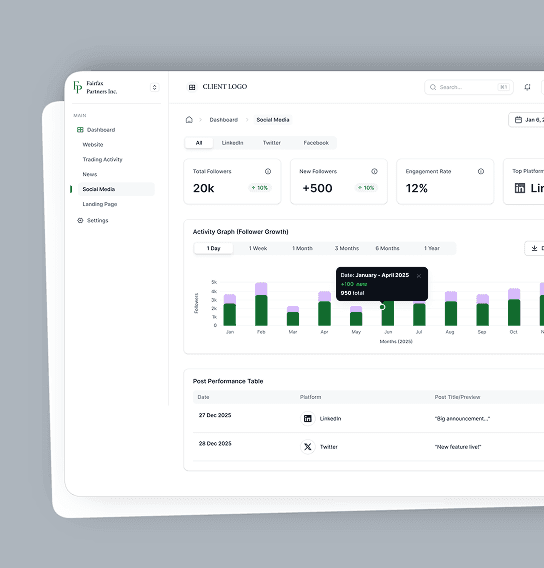544x568 pixels.
Task: Select the 1 Week time range
Action: click(x=258, y=248)
